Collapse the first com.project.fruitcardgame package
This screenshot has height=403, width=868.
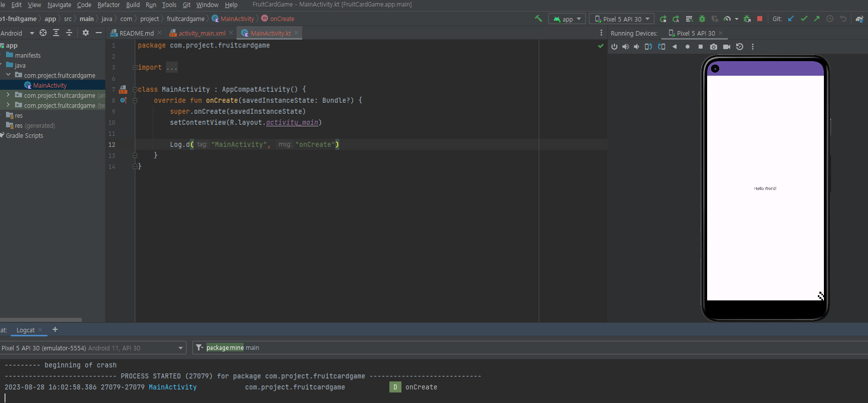pos(8,75)
